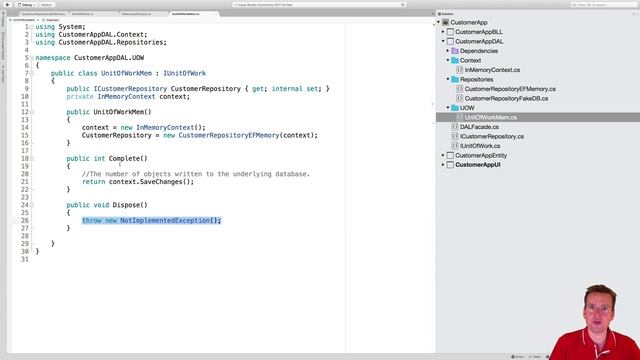Toggle folding for the Dispose() method
The height and width of the screenshot is (360, 640).
click(32, 205)
